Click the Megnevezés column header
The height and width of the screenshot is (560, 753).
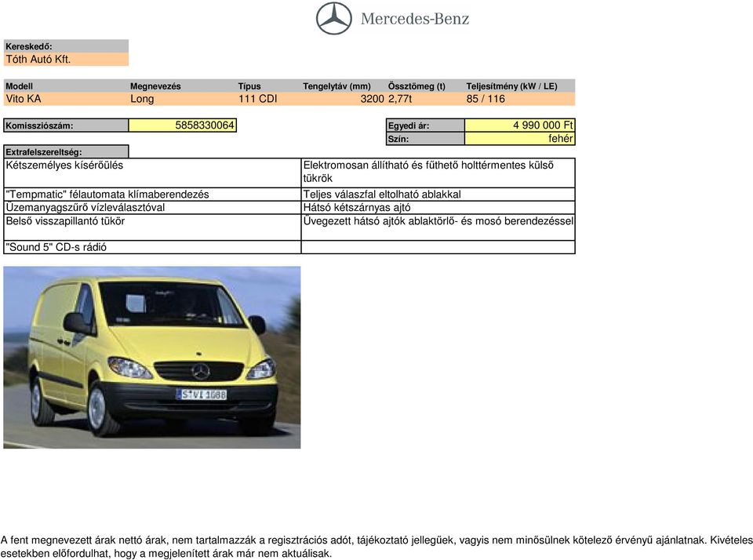155,86
